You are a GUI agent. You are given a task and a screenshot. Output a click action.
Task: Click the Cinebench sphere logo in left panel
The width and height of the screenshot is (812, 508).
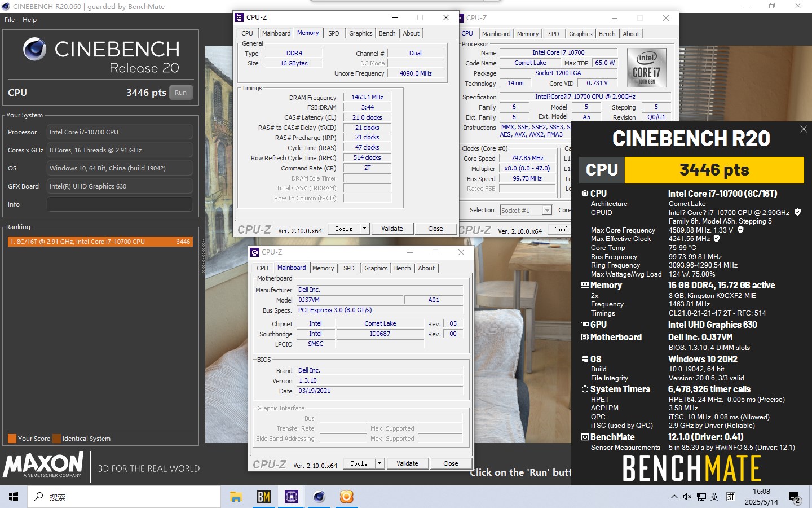pyautogui.click(x=34, y=50)
